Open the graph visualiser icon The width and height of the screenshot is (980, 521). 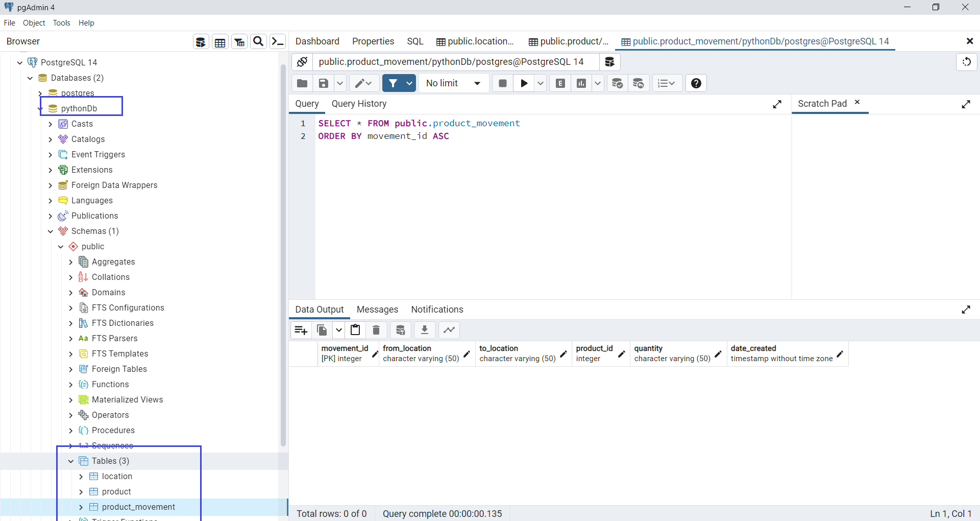pyautogui.click(x=449, y=330)
